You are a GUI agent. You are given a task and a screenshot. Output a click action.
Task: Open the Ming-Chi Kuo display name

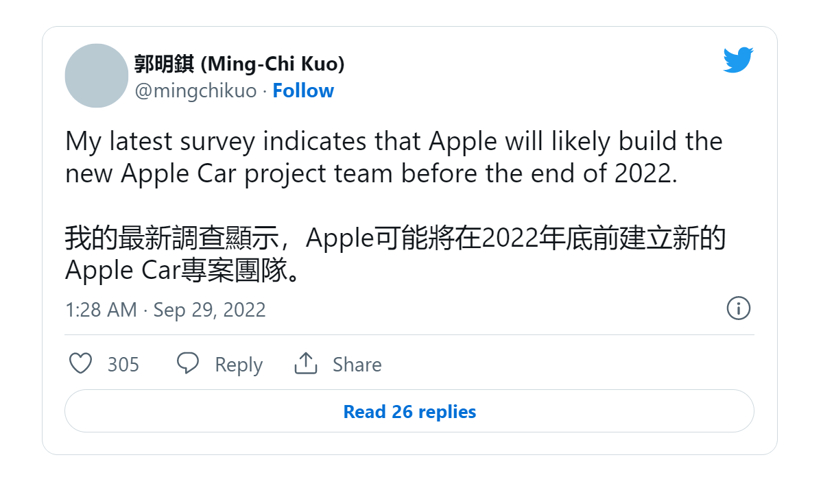pyautogui.click(x=239, y=64)
